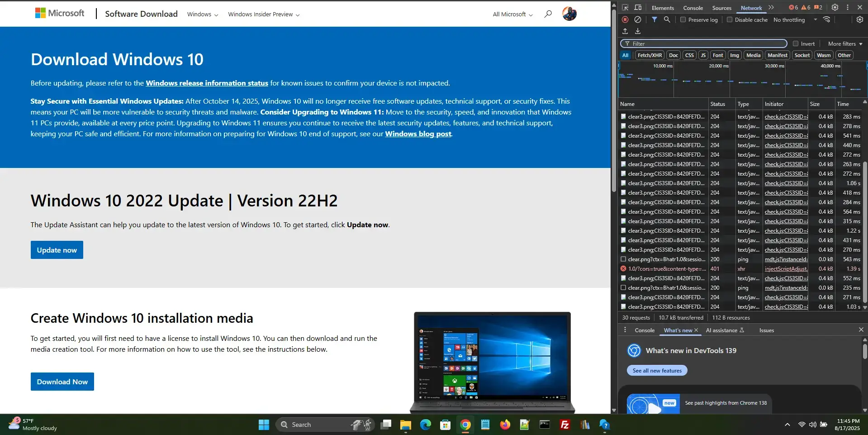Activate the inspect element picker icon
This screenshot has height=435, width=868.
[625, 8]
